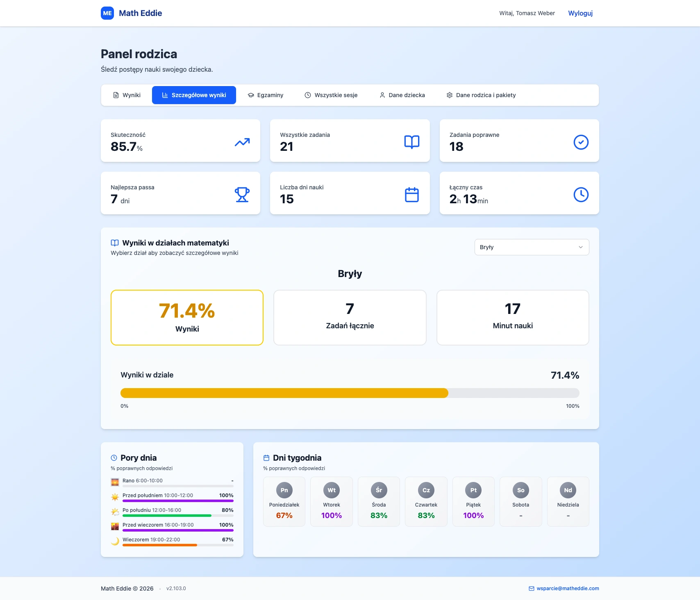Viewport: 700px width, 600px height.
Task: Click the envelope icon in the footer
Action: (532, 589)
